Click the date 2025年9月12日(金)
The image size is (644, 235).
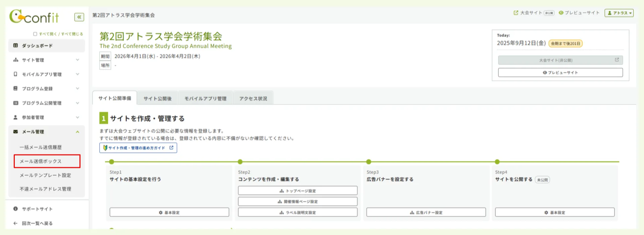521,43
